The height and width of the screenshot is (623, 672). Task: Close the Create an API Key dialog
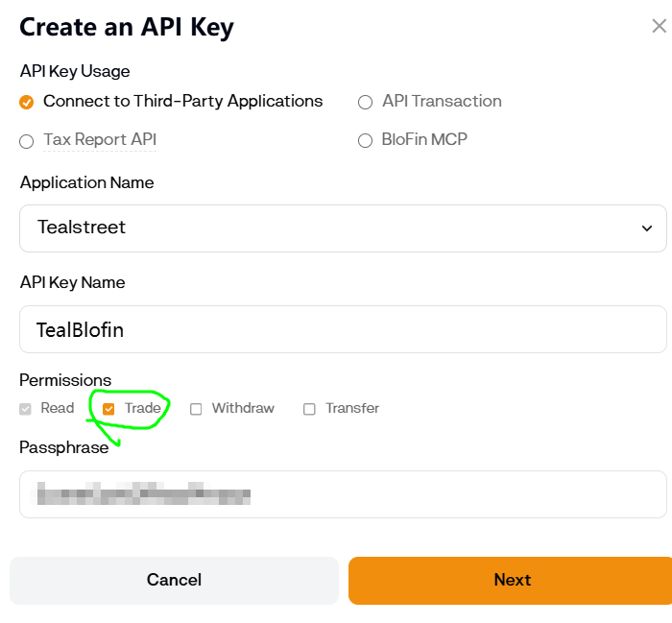pyautogui.click(x=659, y=26)
